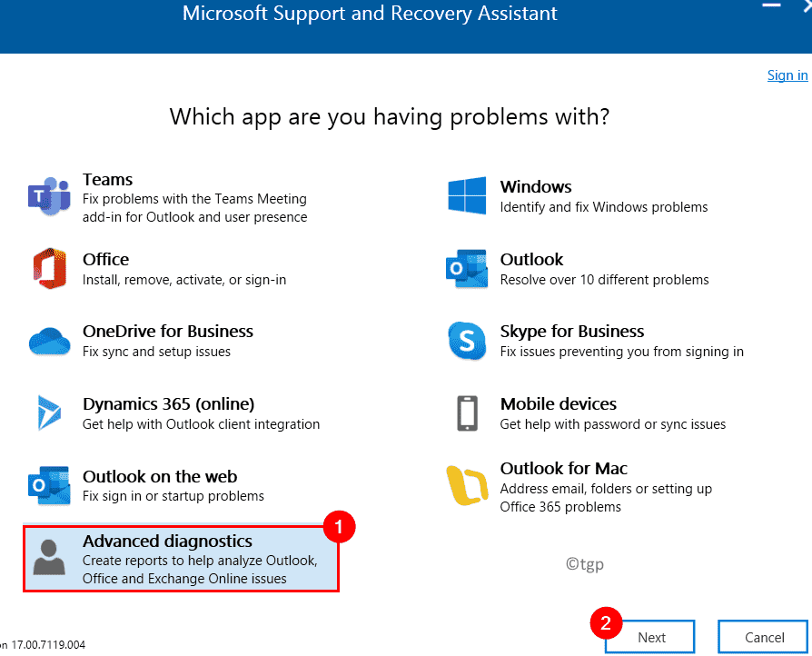
Task: Pick the Mobile devices option title
Action: (559, 403)
